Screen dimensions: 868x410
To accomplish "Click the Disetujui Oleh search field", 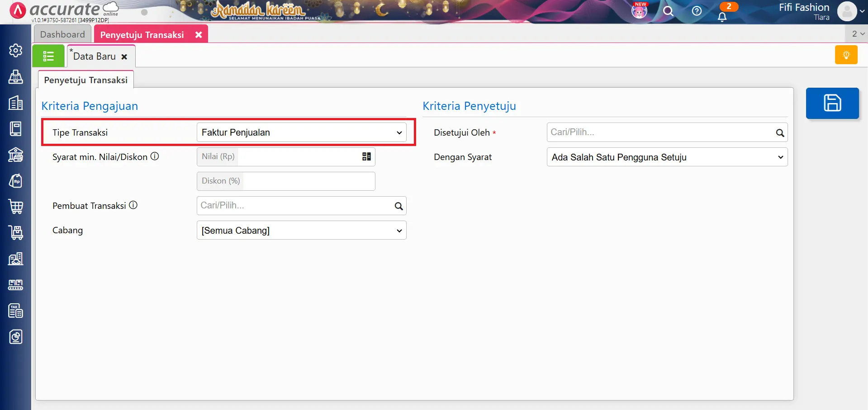I will click(660, 132).
